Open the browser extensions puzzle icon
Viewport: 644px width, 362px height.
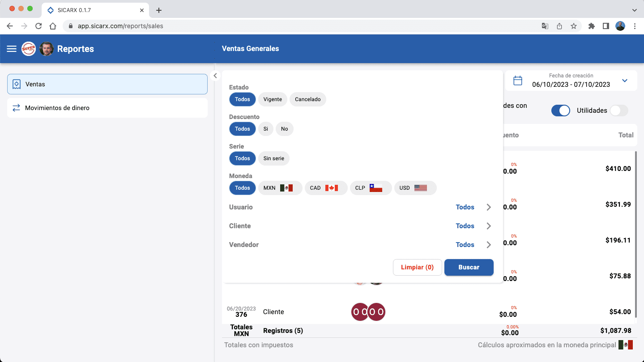pos(591,26)
